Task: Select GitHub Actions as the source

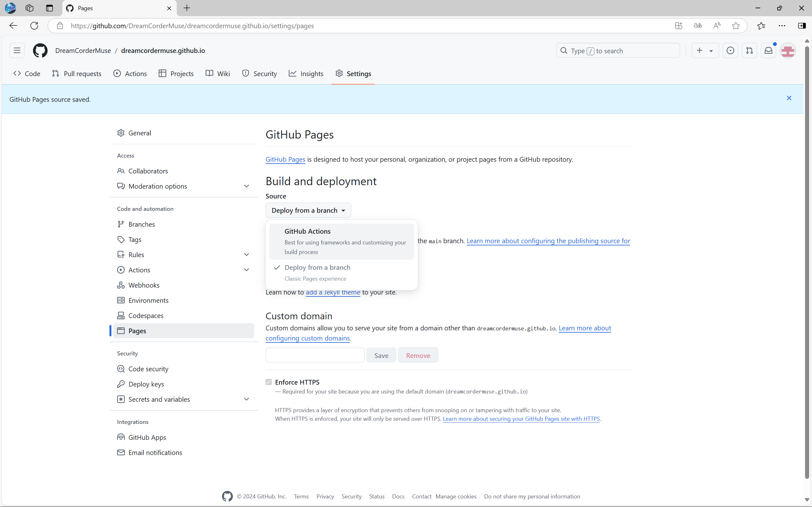Action: tap(341, 241)
